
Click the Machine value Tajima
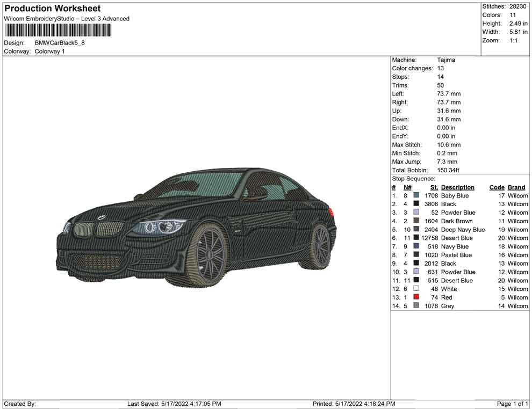point(446,60)
